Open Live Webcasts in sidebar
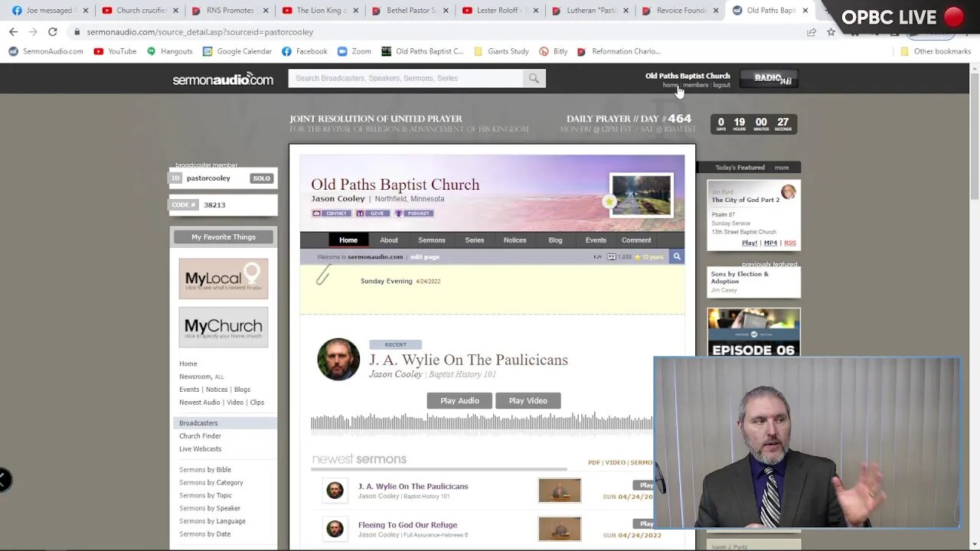 click(x=200, y=449)
